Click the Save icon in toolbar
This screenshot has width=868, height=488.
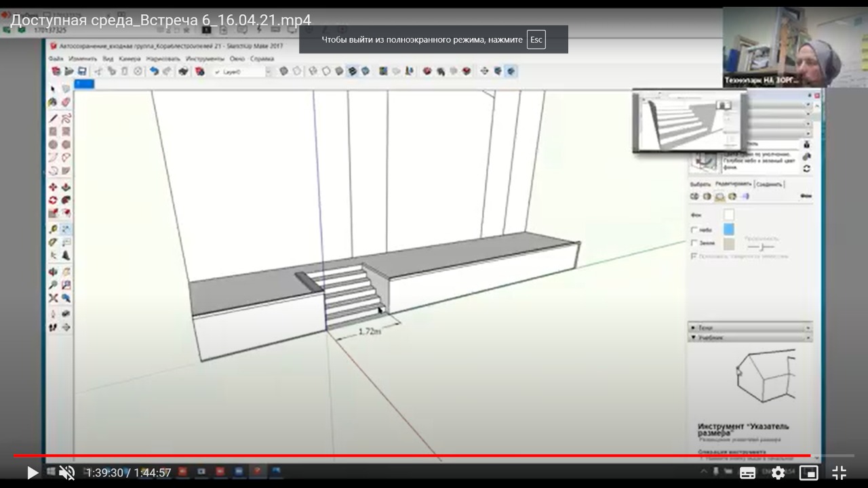point(82,71)
